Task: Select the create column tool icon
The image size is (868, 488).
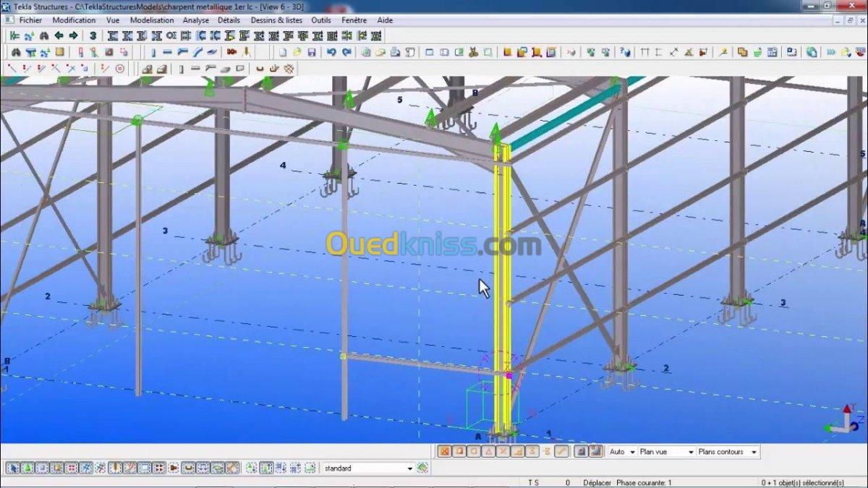Action: pyautogui.click(x=153, y=52)
